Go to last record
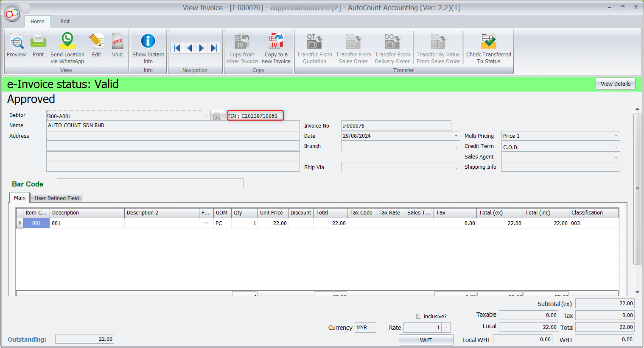 click(214, 48)
